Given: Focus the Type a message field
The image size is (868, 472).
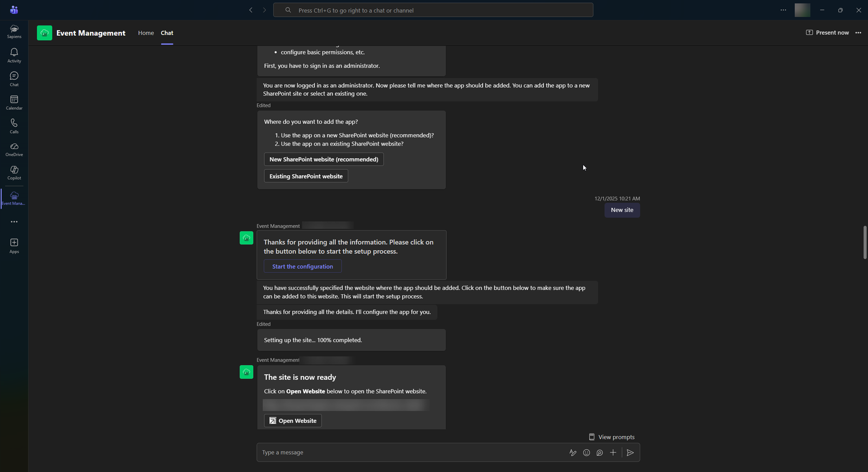Looking at the screenshot, I should [x=407, y=452].
